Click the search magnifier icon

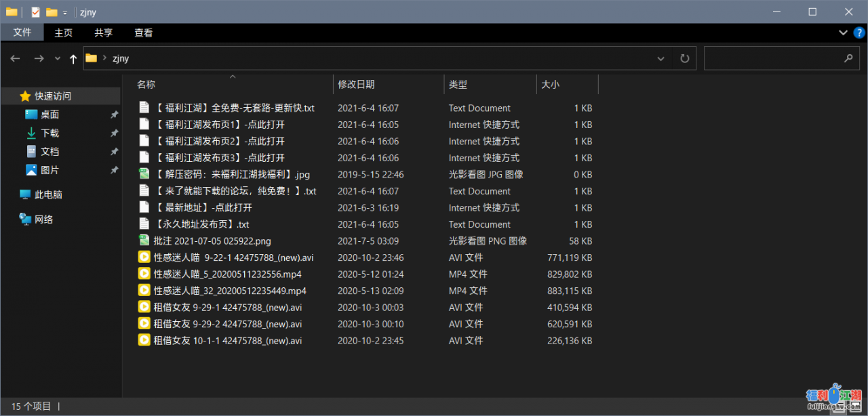click(x=848, y=58)
